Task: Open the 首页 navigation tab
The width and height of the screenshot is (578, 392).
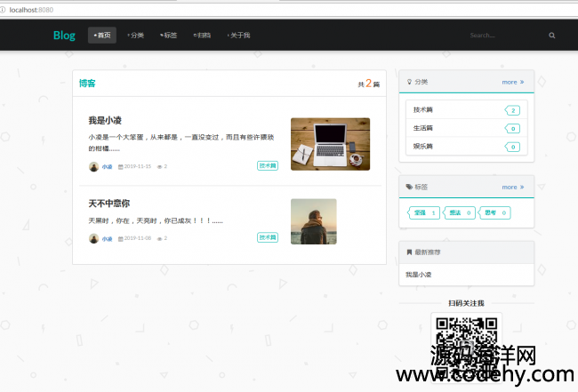Action: pyautogui.click(x=102, y=36)
